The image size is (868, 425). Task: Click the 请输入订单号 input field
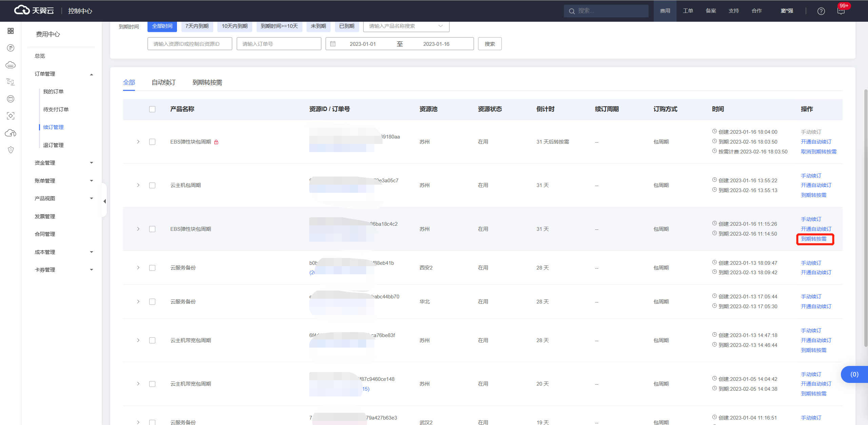coord(279,44)
